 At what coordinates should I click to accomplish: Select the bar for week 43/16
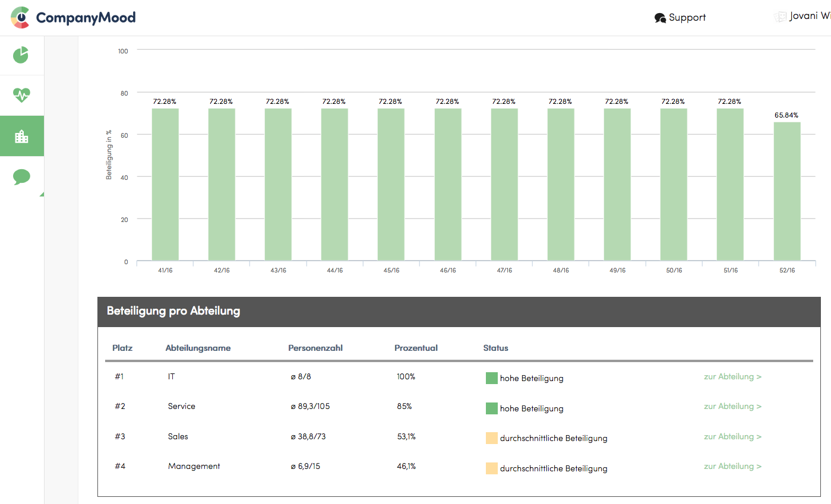point(278,185)
